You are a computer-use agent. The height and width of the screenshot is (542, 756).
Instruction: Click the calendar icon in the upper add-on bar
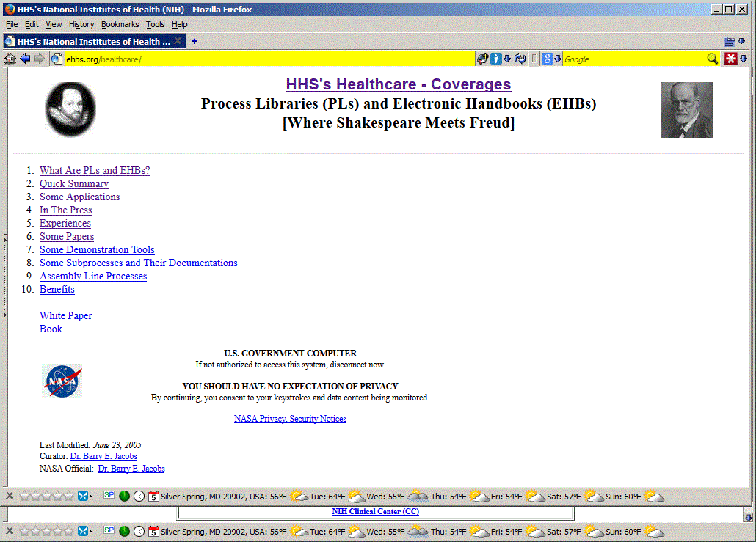point(153,496)
